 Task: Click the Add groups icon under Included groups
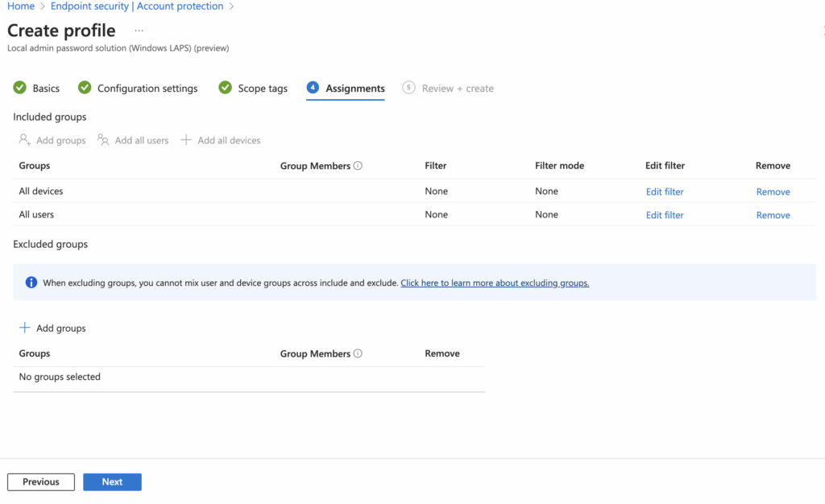pyautogui.click(x=25, y=139)
